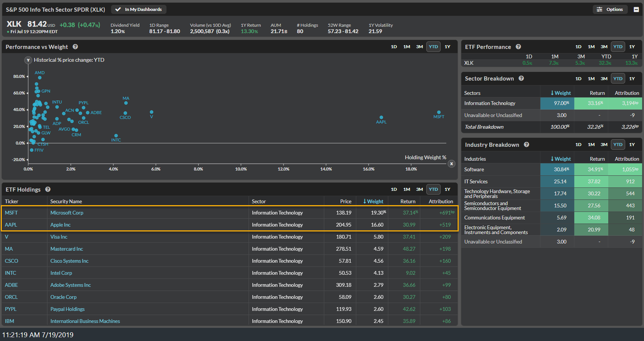The height and width of the screenshot is (341, 644).
Task: Sort ETF Holdings by Weight column
Action: [x=373, y=201]
